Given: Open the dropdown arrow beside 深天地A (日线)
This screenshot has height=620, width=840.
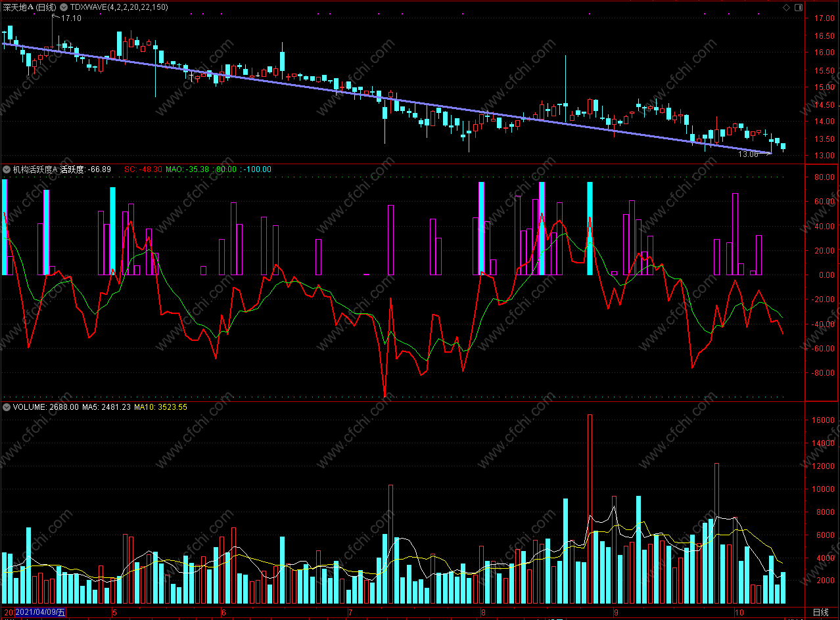Looking at the screenshot, I should tap(63, 7).
